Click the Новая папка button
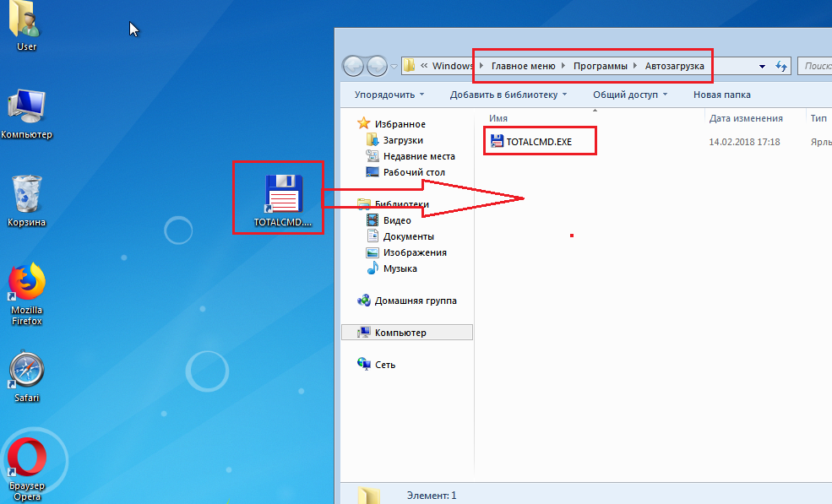The height and width of the screenshot is (504, 832). point(721,95)
